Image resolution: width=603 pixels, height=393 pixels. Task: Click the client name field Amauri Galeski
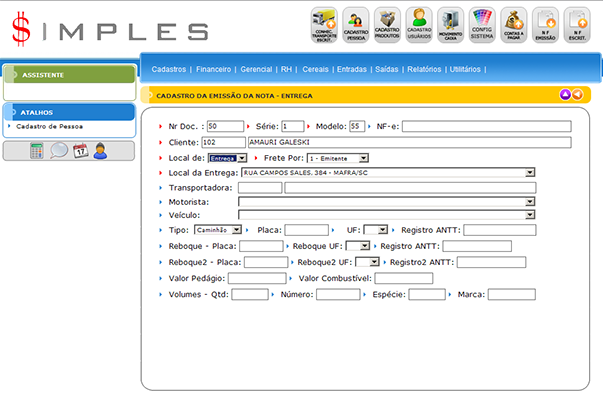[x=410, y=142]
